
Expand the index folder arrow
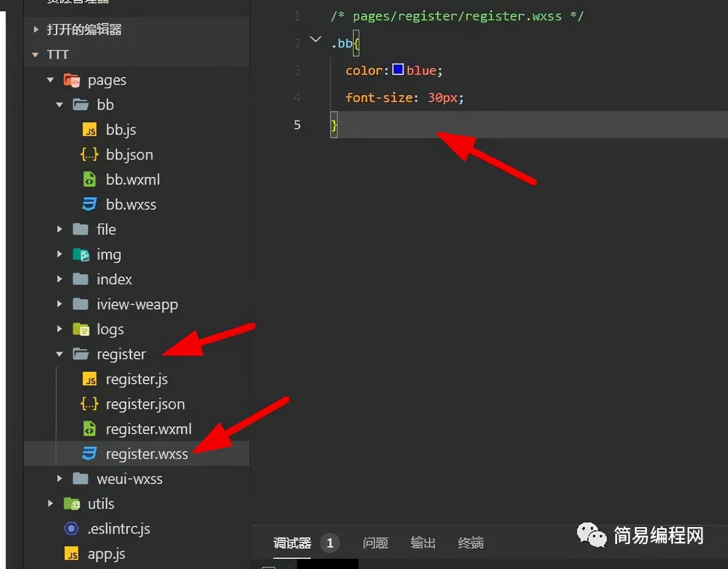[x=60, y=279]
